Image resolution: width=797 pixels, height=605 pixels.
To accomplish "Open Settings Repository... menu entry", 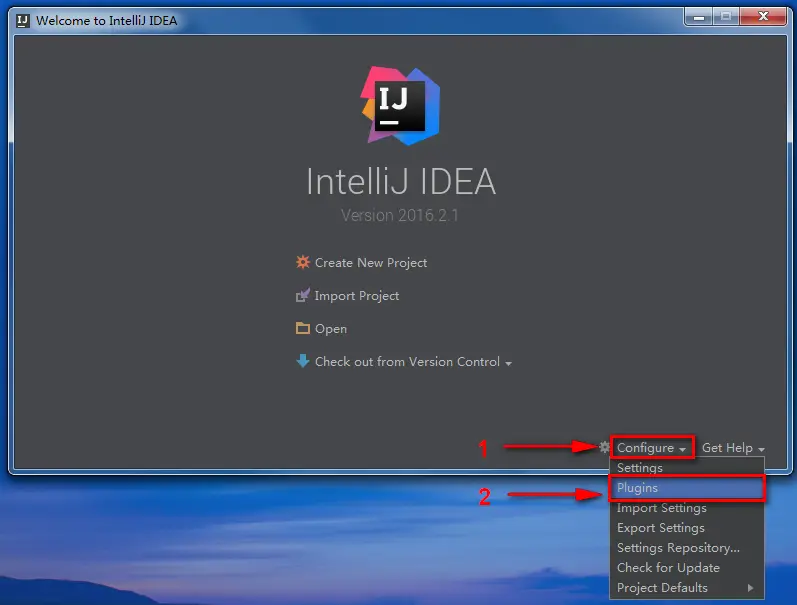I will point(687,548).
